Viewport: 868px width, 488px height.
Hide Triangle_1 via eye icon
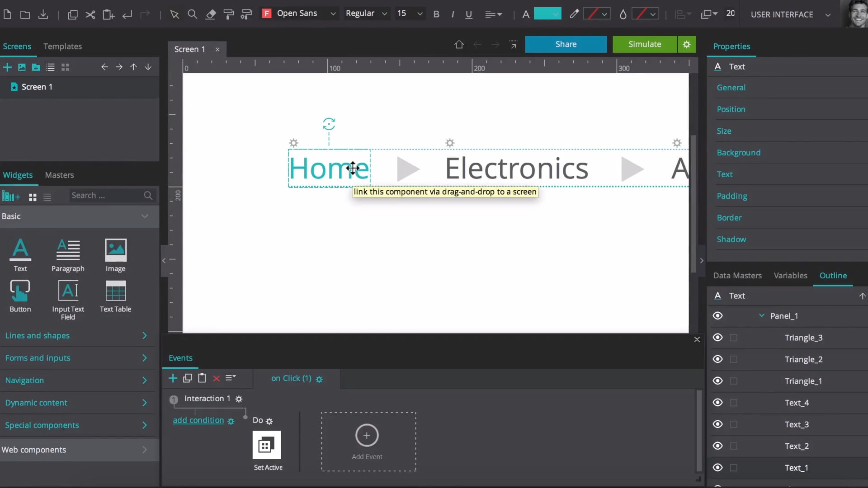coord(717,381)
